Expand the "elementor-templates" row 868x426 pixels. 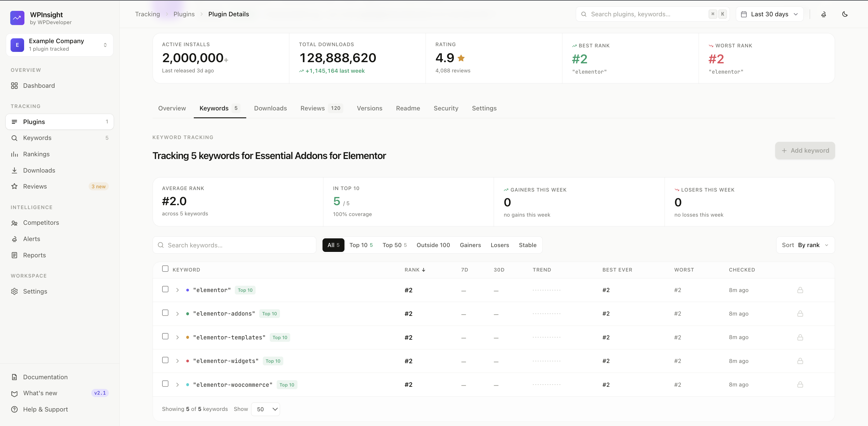177,337
